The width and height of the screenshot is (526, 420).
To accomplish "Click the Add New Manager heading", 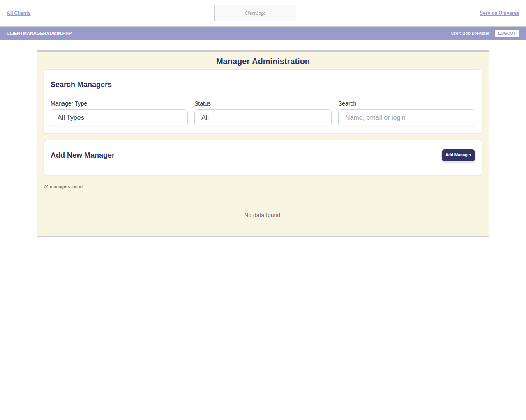I will 83,155.
